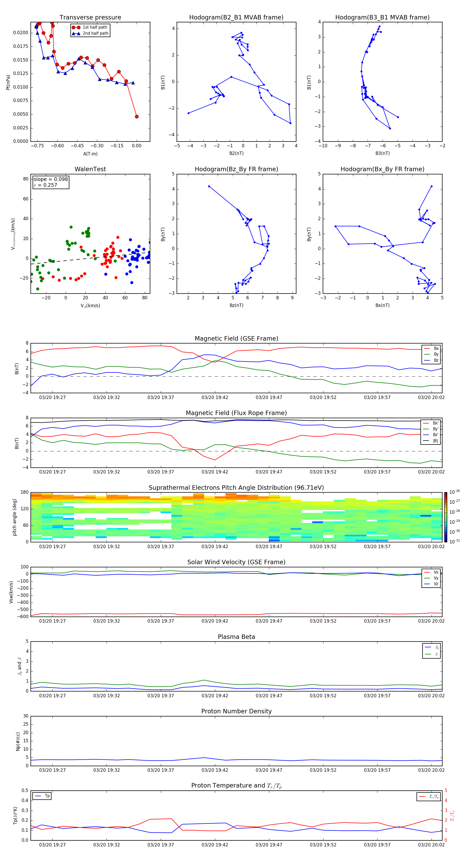
Task: Click the Np(#/cc) y-axis label
Action: click(x=18, y=741)
